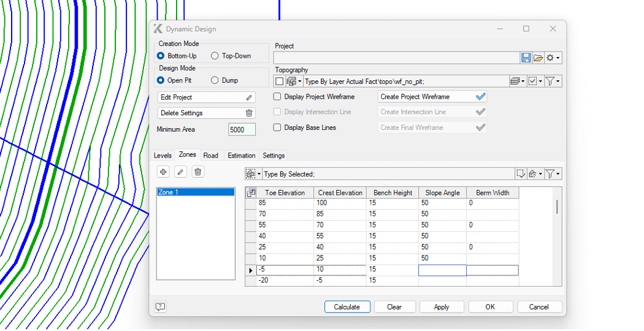Viewport: 644px width, 331px height.
Task: Open a project with the folder icon
Action: point(538,58)
